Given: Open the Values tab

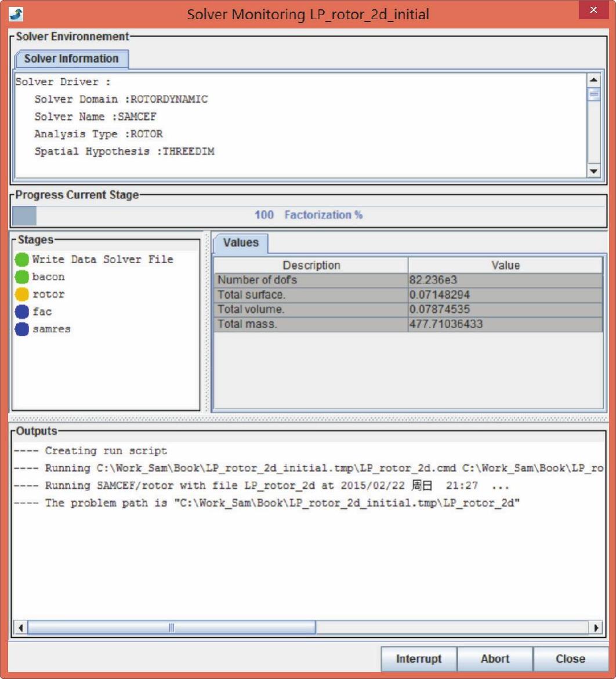Looking at the screenshot, I should coord(241,243).
